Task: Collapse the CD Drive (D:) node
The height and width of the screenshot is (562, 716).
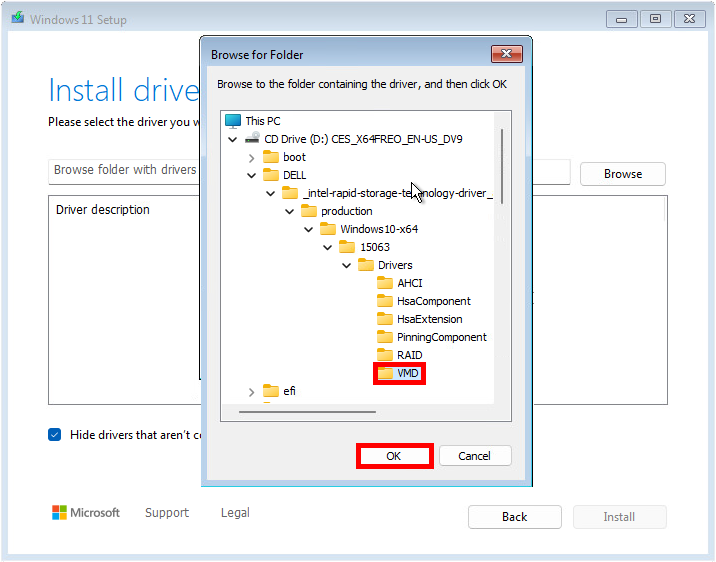Action: click(x=233, y=139)
